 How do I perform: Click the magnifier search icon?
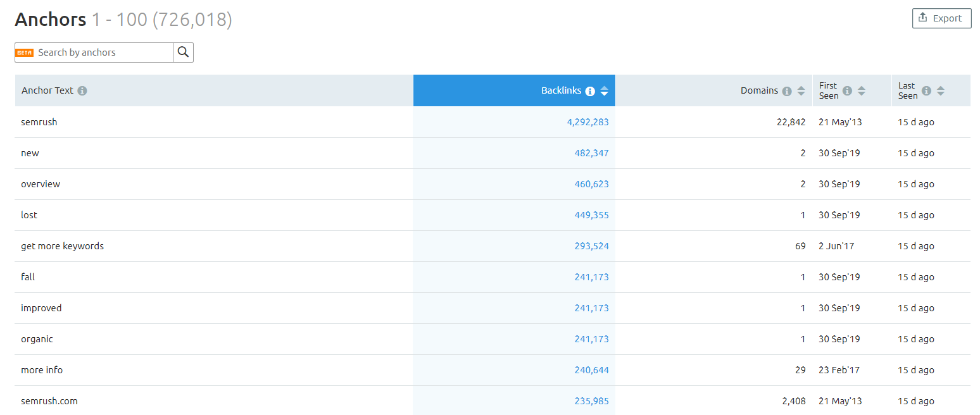click(x=183, y=53)
